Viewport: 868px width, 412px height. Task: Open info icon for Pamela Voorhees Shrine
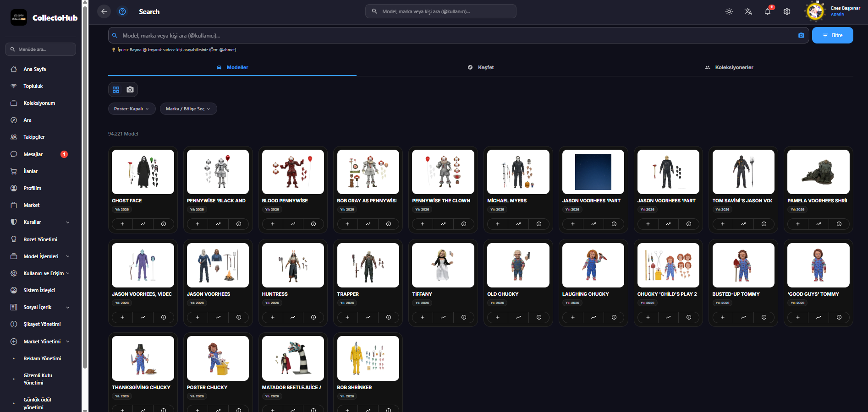tap(839, 224)
